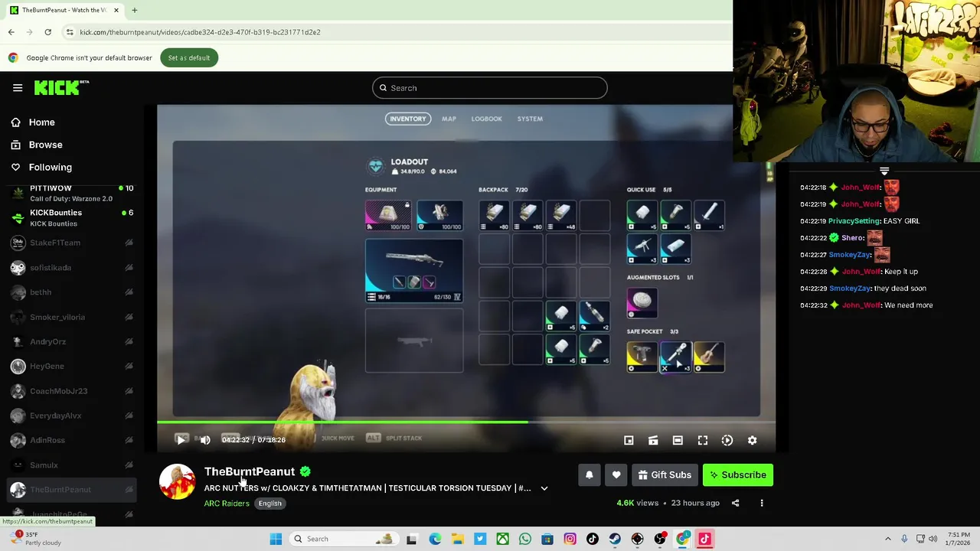The width and height of the screenshot is (980, 551).
Task: Open the ARC Raiders category link
Action: pos(227,504)
